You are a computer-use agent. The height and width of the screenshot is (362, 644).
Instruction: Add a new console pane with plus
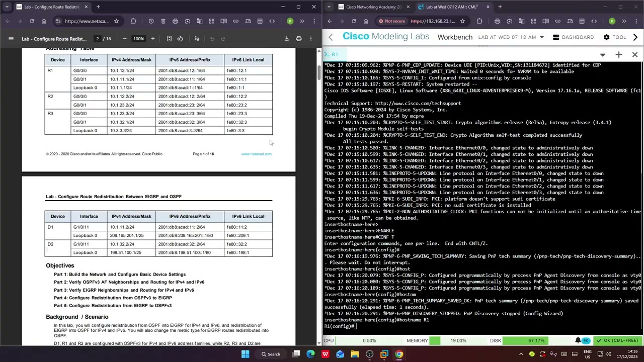click(x=619, y=54)
